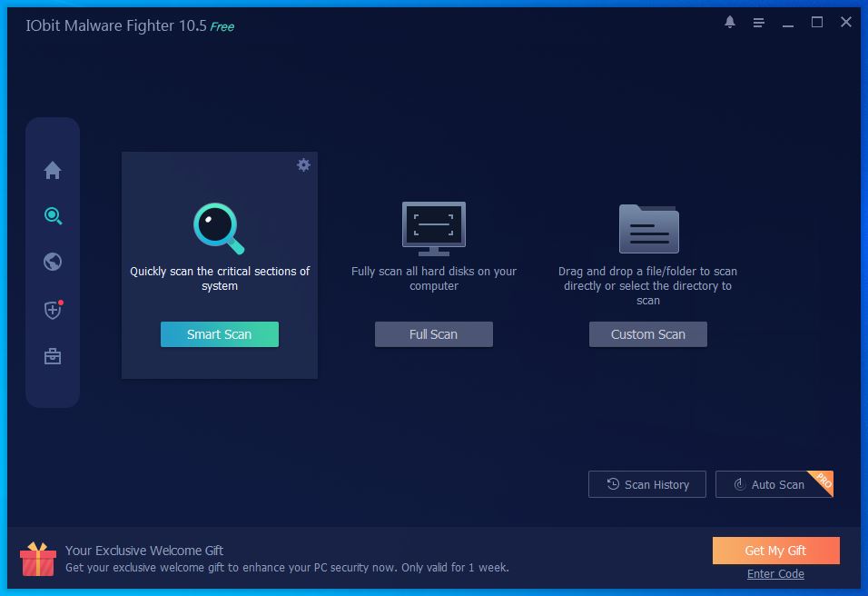Follow the Enter Code link
Image resolution: width=868 pixels, height=596 pixels.
[775, 574]
